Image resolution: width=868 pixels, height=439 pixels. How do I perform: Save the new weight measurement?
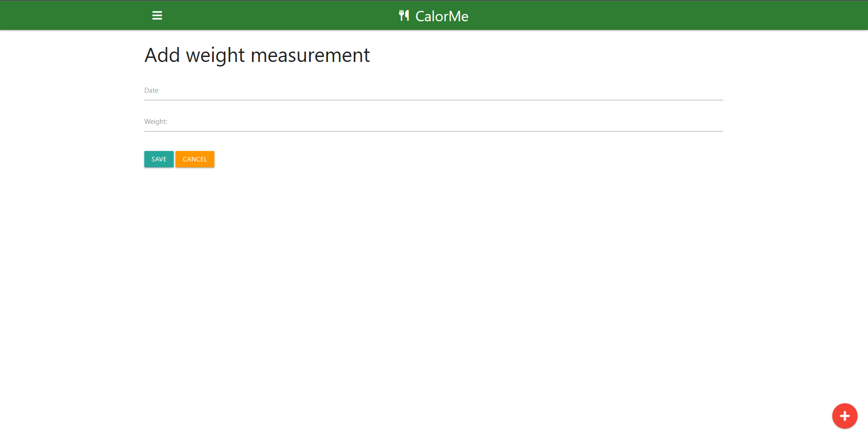click(x=158, y=159)
